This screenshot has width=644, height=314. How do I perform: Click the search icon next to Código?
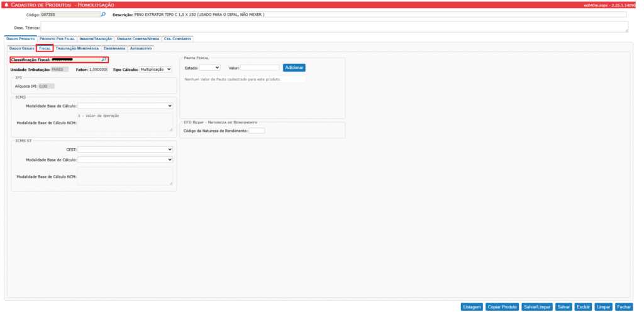103,14
